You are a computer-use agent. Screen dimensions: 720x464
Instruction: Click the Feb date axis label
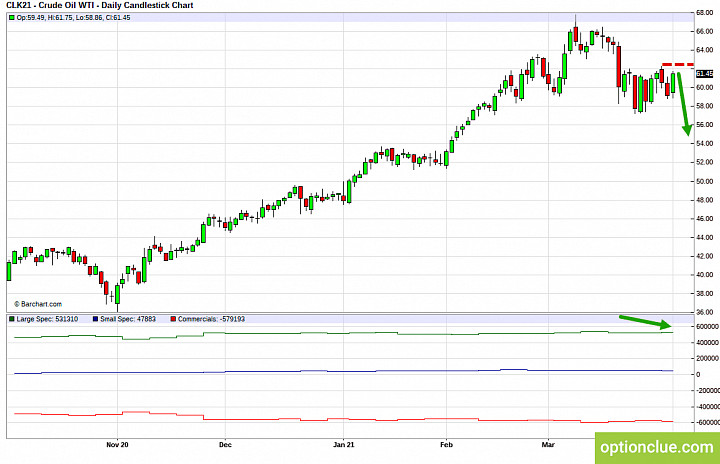(x=446, y=445)
